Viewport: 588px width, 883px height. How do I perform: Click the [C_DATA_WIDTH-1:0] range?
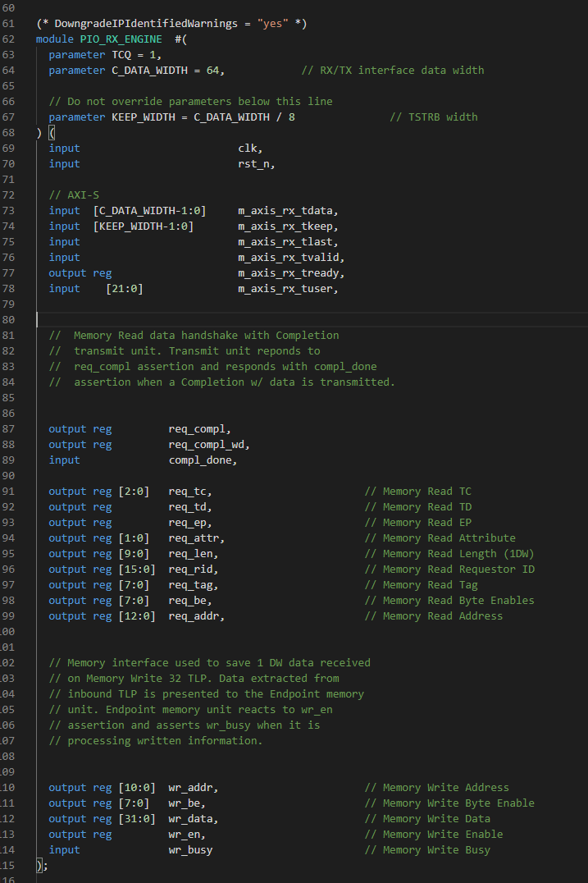(x=150, y=211)
